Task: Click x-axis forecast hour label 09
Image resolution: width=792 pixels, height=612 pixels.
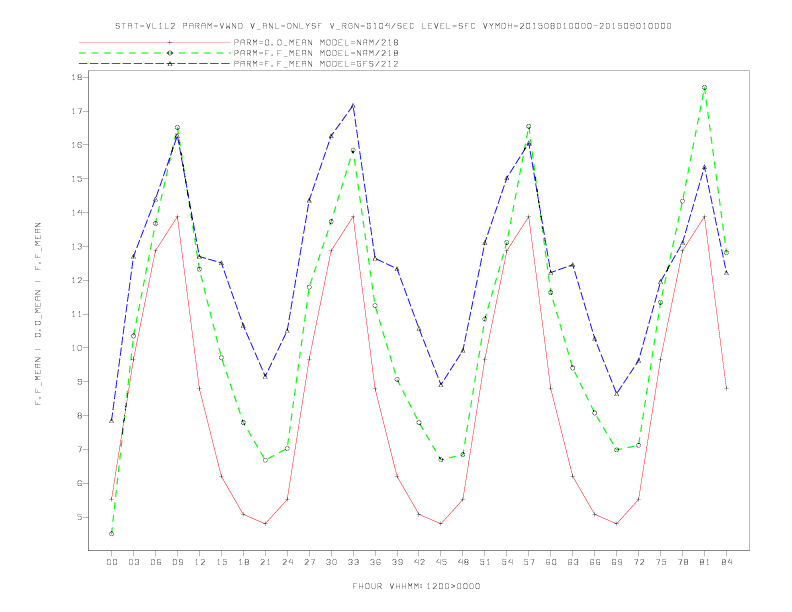Action: pos(177,562)
